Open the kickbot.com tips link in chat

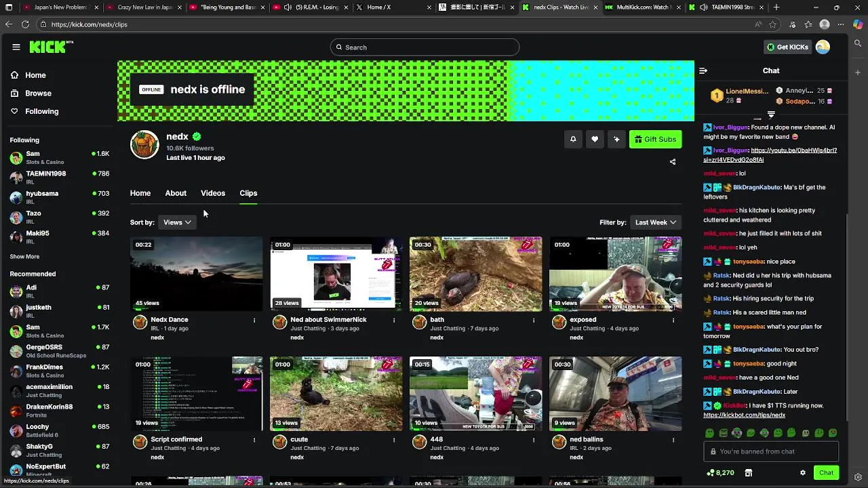tap(744, 415)
